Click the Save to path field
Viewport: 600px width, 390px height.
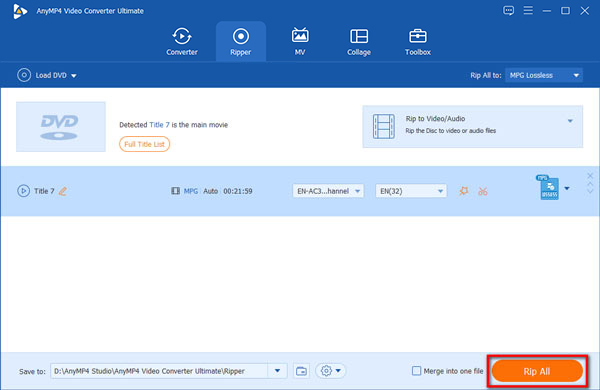click(159, 370)
